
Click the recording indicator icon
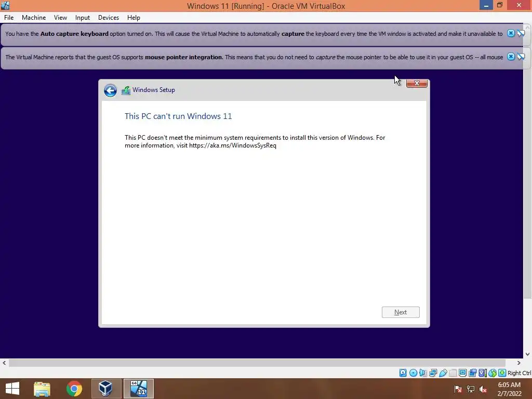coord(472,373)
